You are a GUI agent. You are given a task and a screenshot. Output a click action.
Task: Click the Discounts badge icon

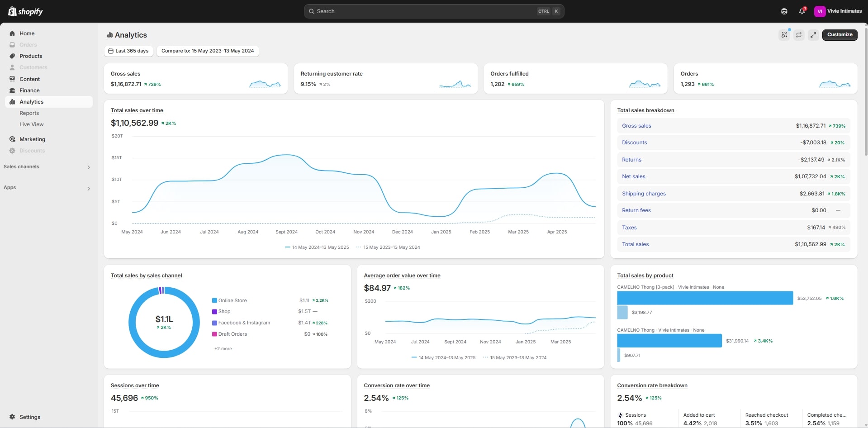tap(12, 151)
